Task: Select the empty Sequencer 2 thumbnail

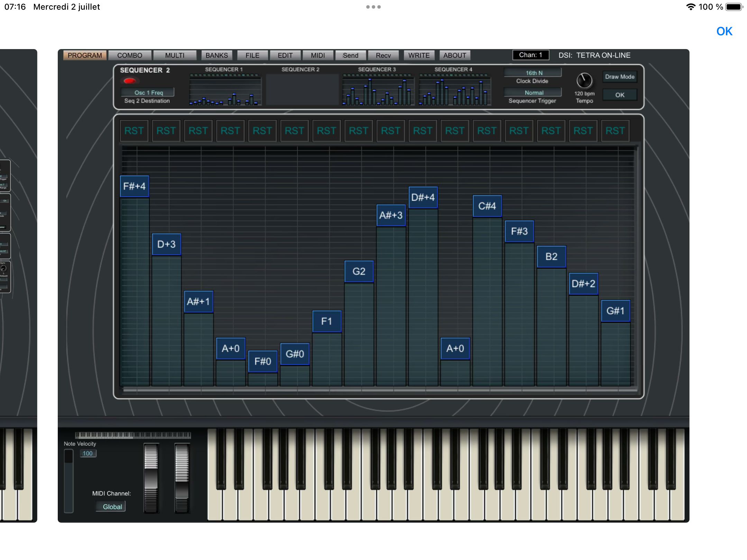Action: pos(302,90)
